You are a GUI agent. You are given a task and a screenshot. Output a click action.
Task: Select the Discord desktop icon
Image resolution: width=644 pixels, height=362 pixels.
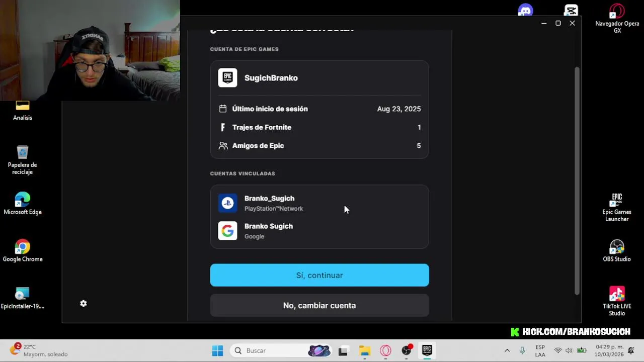(525, 10)
